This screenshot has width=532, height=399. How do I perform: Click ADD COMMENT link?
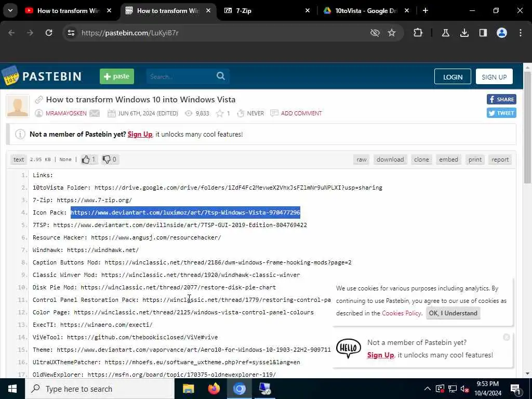pos(301,113)
